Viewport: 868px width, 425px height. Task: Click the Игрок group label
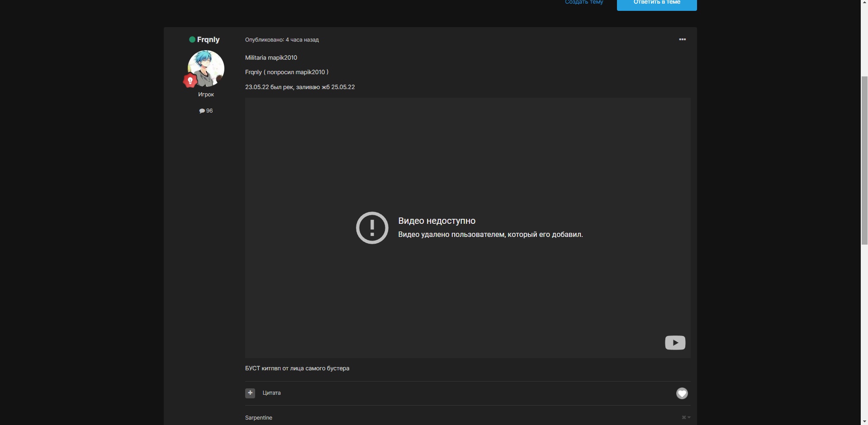point(206,94)
